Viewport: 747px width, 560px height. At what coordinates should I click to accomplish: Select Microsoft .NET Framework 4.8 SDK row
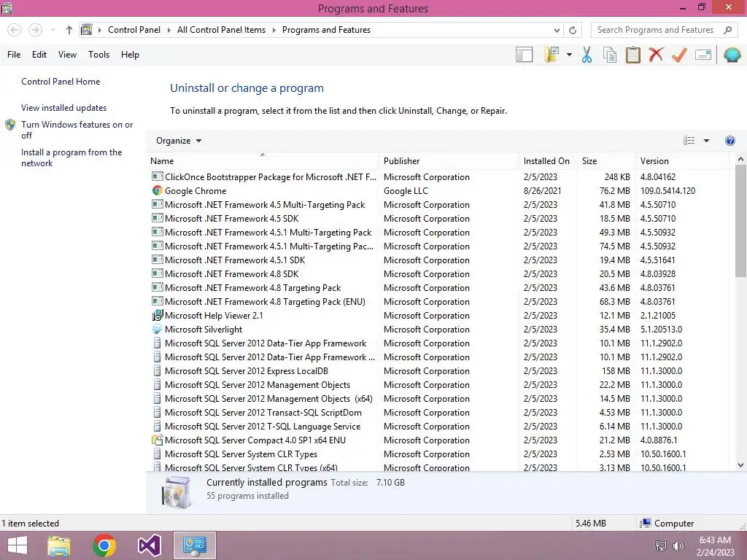tap(438, 274)
